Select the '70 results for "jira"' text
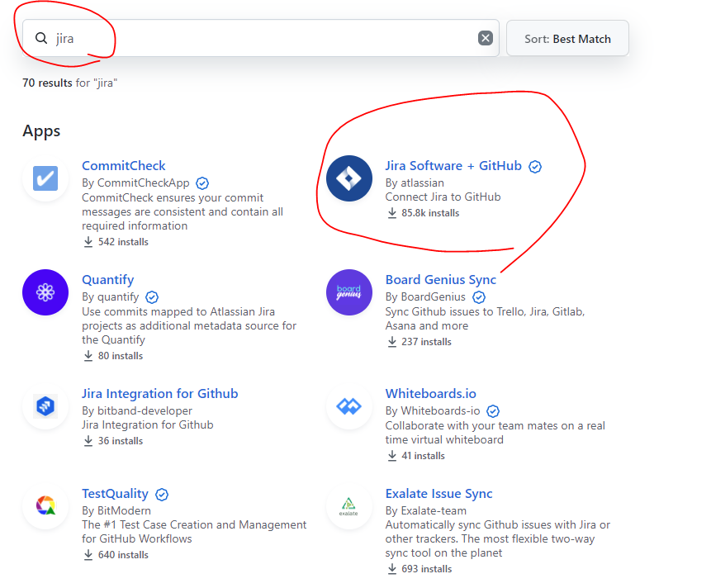The image size is (711, 588). [70, 83]
